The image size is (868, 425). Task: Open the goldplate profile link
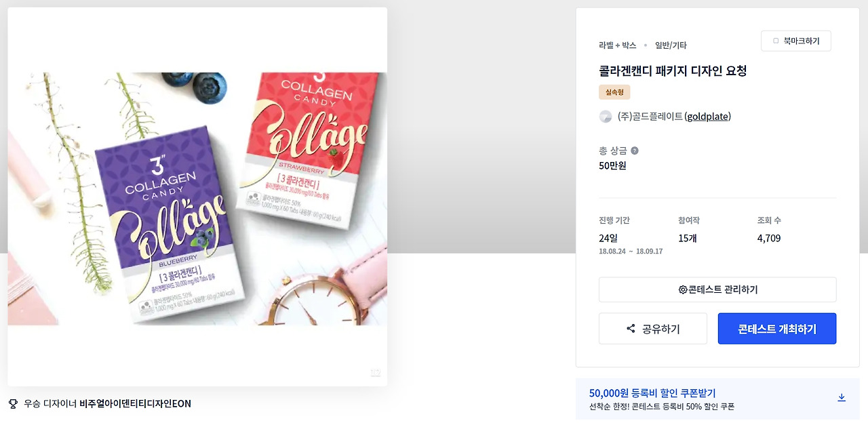pos(707,117)
